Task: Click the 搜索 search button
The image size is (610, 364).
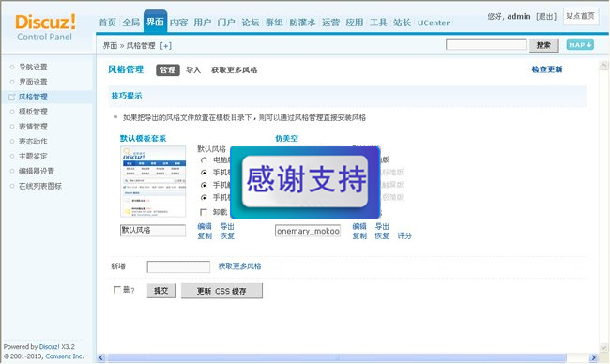Action: point(543,45)
